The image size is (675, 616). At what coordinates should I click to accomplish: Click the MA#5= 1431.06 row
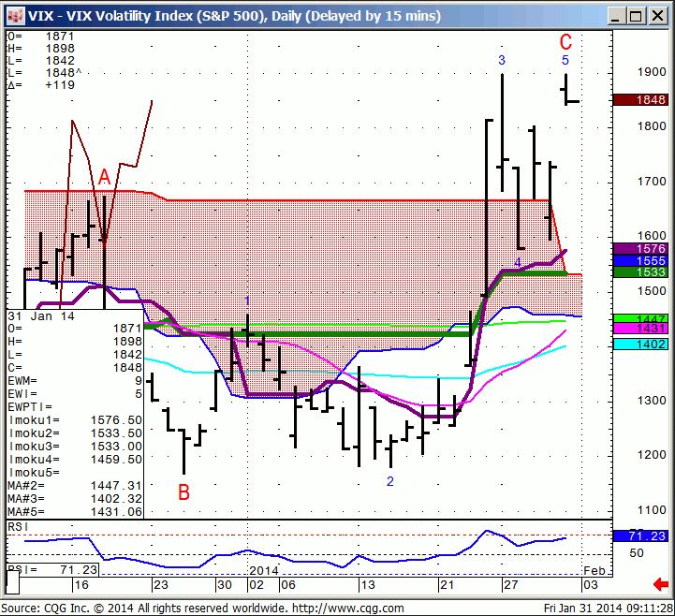coord(75,512)
